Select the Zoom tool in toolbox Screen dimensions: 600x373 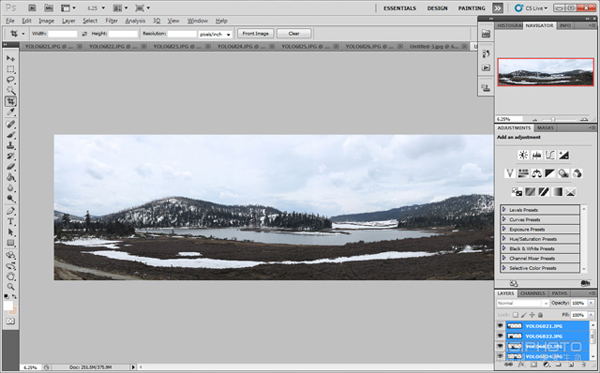click(x=10, y=286)
